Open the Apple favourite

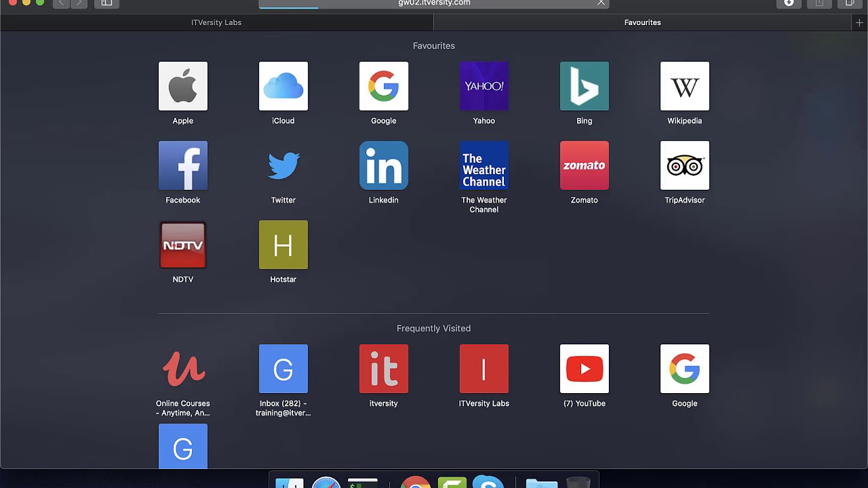182,86
